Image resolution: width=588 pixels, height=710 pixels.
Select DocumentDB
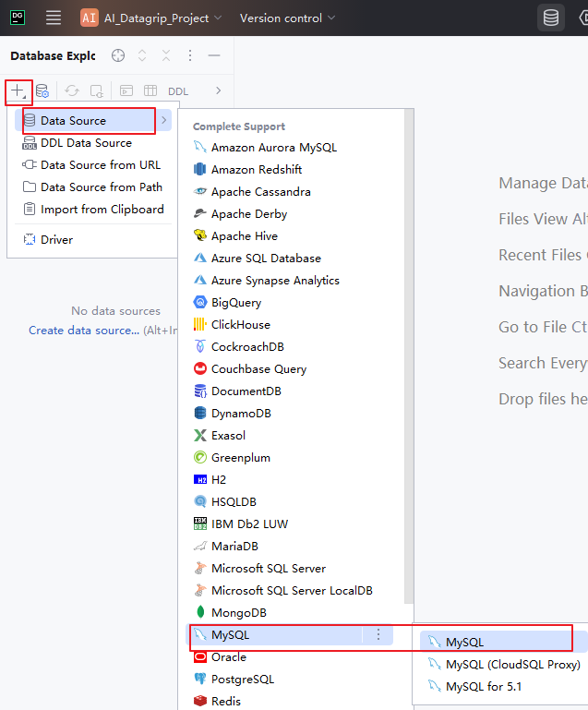pos(290,391)
